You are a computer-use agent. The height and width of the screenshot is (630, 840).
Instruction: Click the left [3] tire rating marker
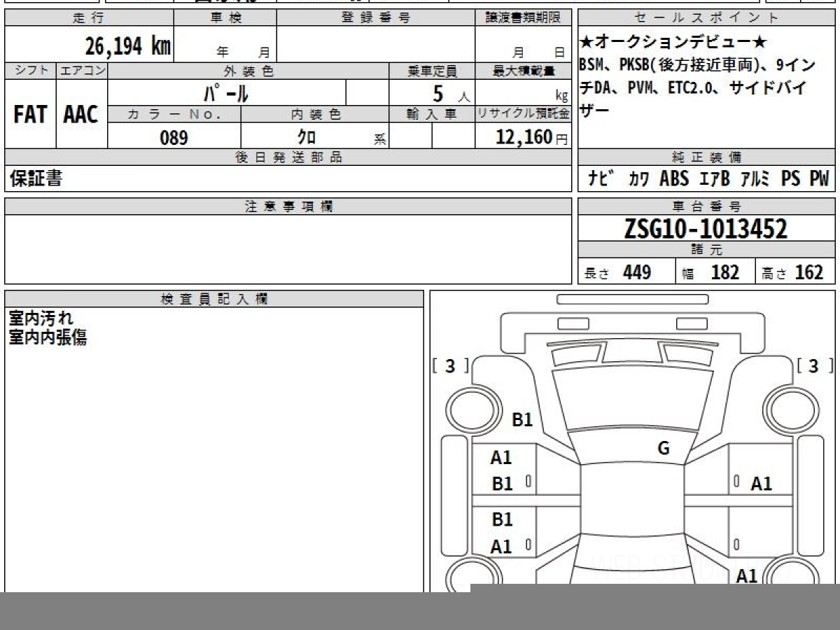click(450, 366)
